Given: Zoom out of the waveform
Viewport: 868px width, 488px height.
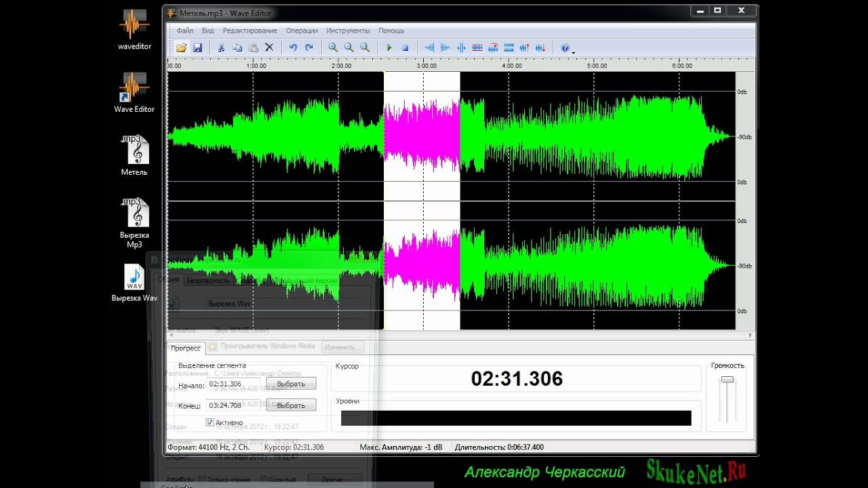Looking at the screenshot, I should point(349,47).
